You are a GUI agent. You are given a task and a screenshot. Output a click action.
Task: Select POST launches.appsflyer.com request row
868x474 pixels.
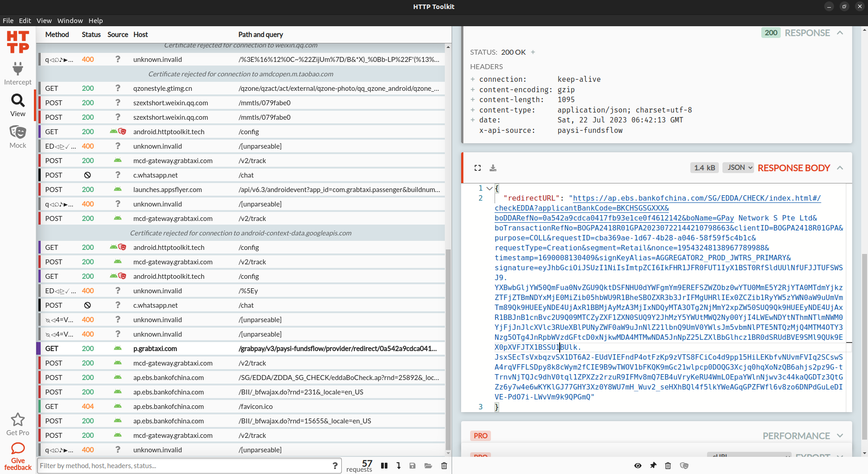(x=241, y=189)
